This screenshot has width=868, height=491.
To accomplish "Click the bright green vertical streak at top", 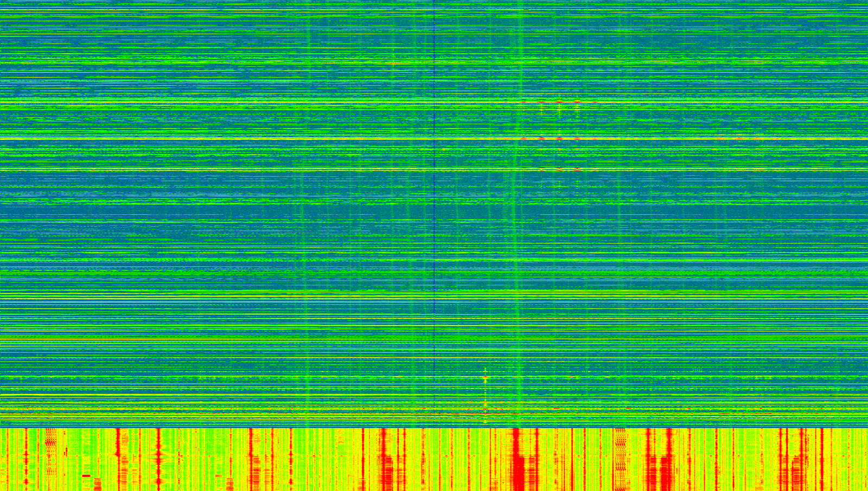I will (x=519, y=22).
